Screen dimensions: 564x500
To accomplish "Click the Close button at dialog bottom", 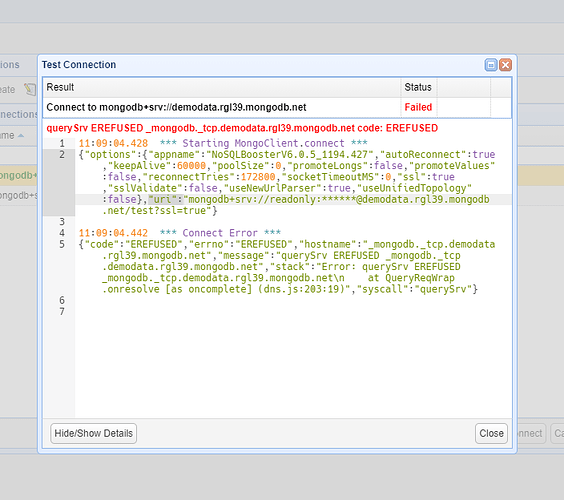I will pos(491,433).
